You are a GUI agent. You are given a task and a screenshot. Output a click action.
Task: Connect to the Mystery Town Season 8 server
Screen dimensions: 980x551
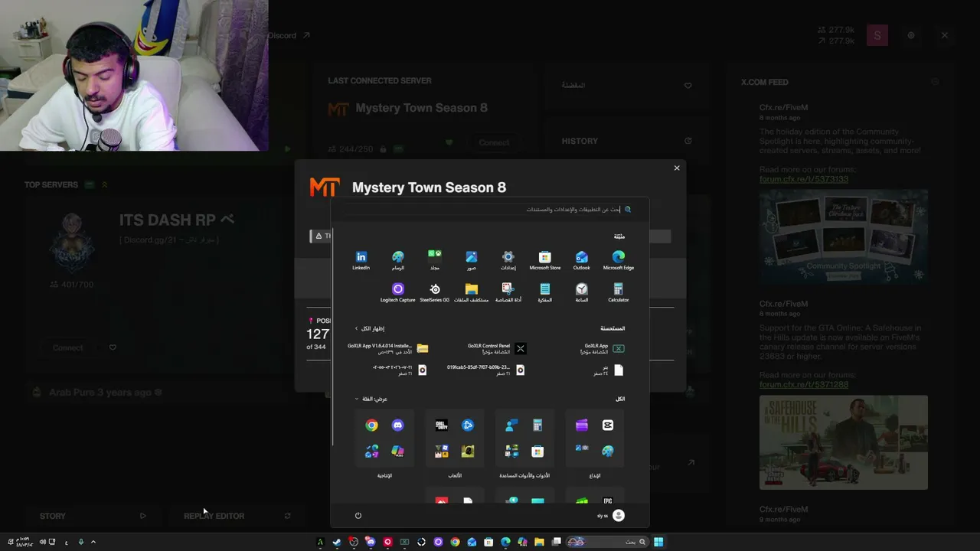click(x=494, y=142)
